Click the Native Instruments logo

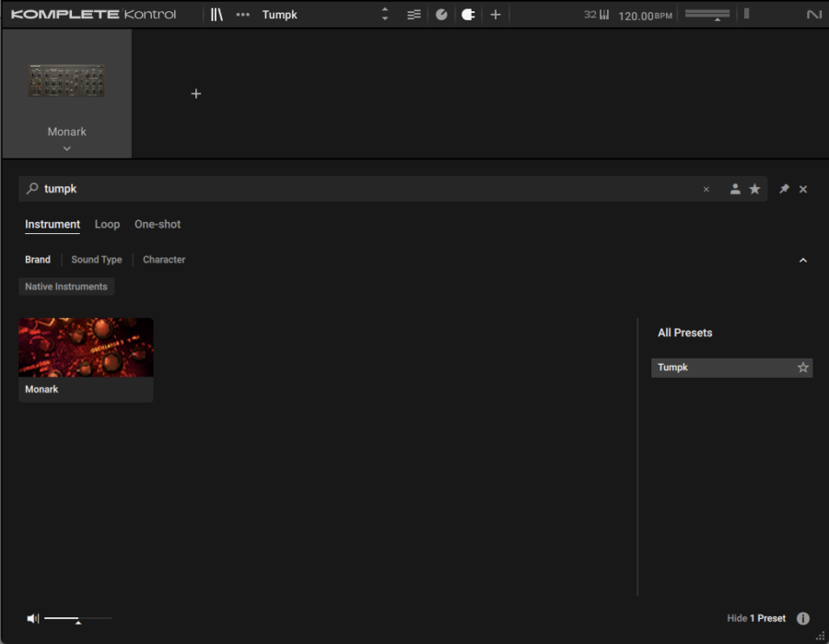coord(813,15)
